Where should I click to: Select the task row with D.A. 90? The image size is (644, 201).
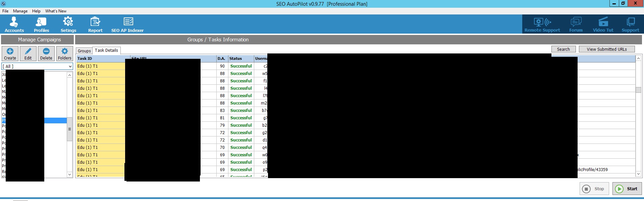356,66
